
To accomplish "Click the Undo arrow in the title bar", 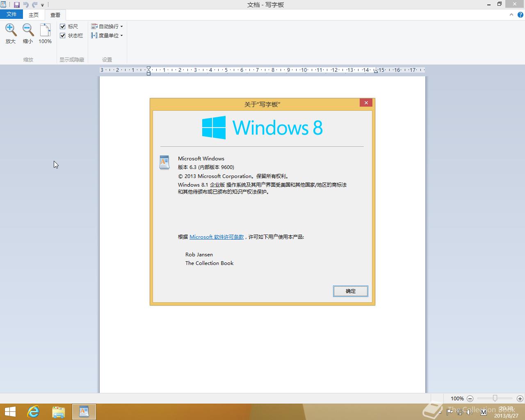I will (26, 5).
